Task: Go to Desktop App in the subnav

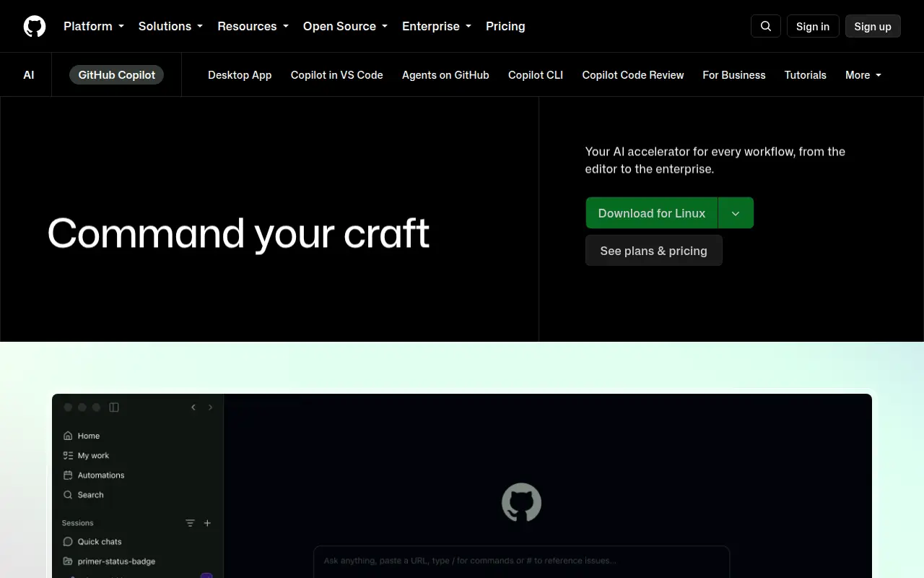Action: [240, 75]
